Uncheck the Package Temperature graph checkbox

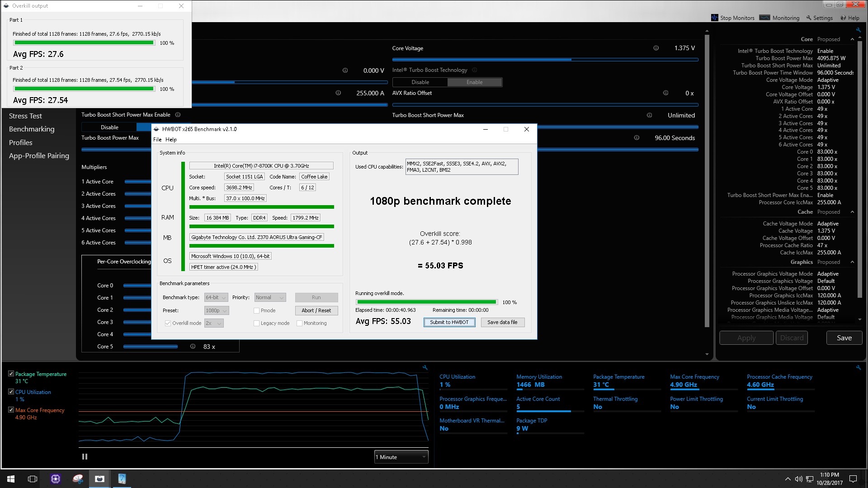click(x=11, y=374)
